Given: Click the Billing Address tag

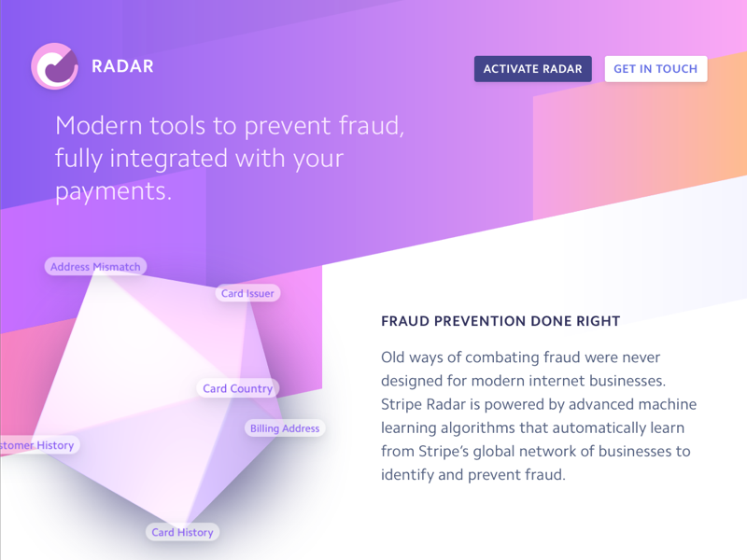Looking at the screenshot, I should [x=285, y=428].
